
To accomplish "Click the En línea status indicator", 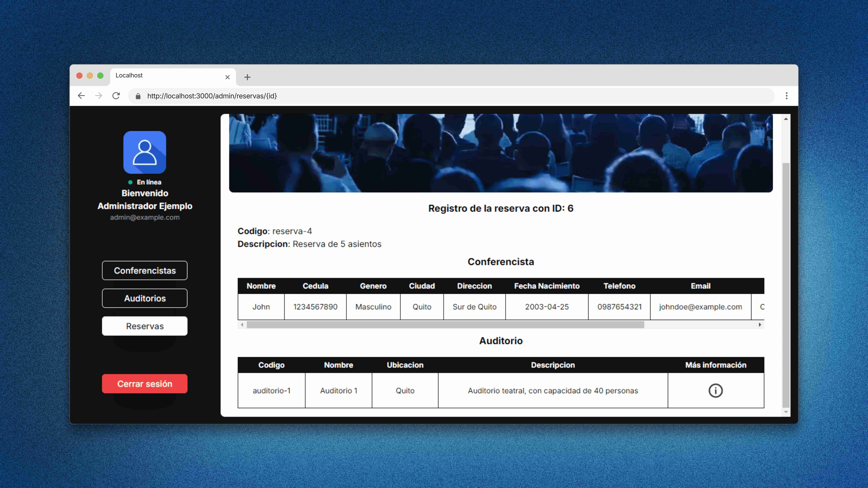I will (145, 182).
